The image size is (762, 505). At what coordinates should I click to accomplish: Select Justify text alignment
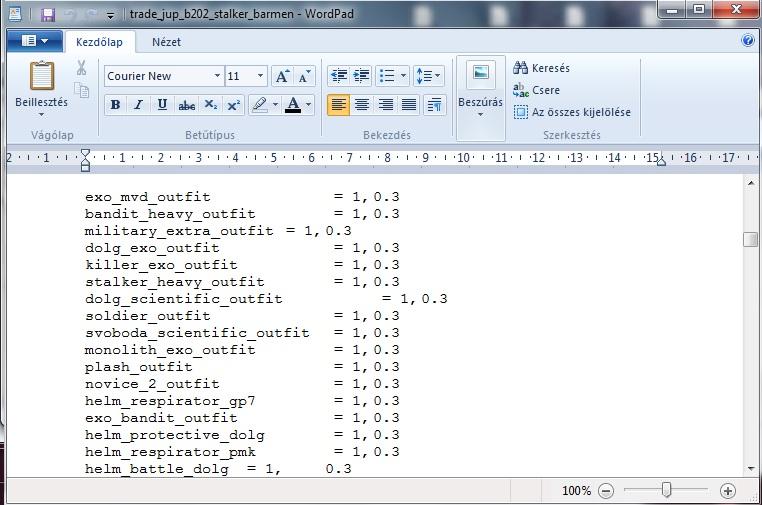coord(409,104)
